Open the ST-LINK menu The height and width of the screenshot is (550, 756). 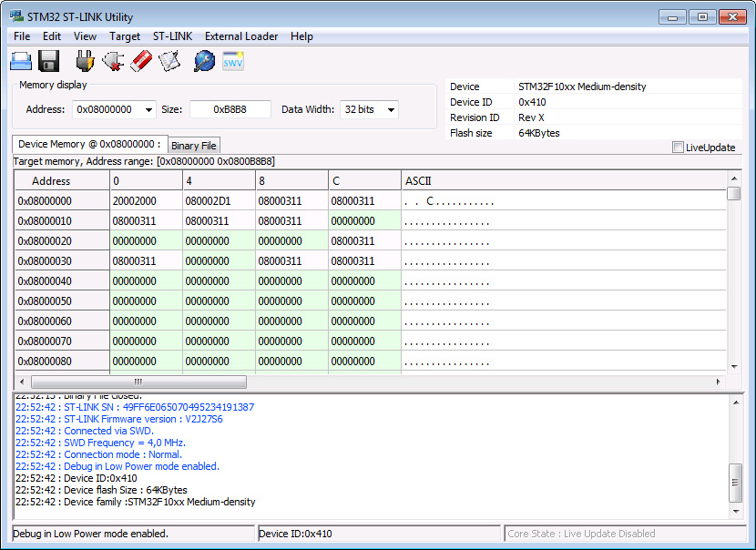tap(172, 36)
